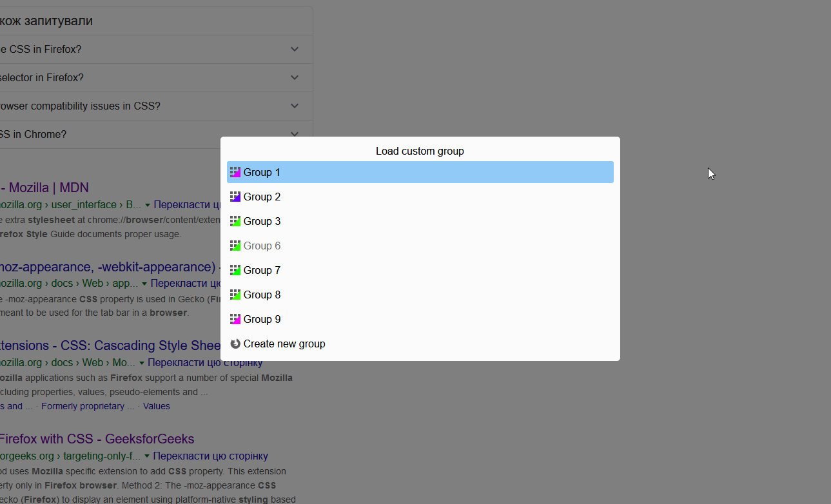This screenshot has height=504, width=831.
Task: Select Group 2 from the load dialog
Action: tap(262, 197)
